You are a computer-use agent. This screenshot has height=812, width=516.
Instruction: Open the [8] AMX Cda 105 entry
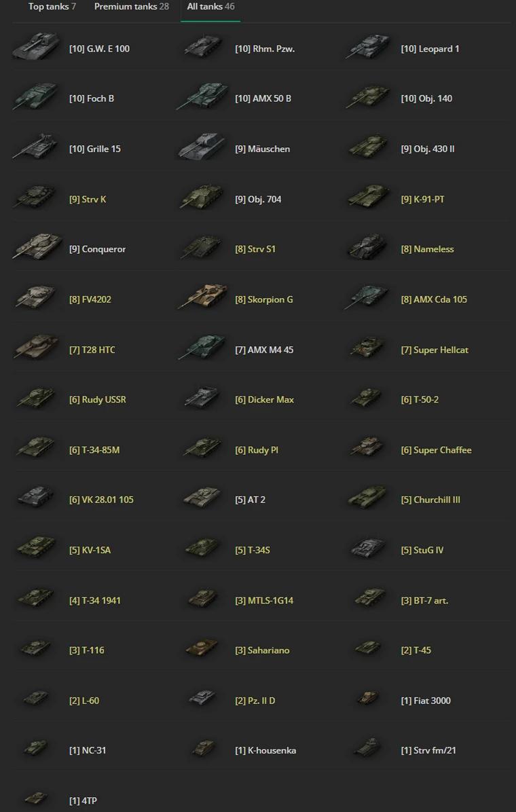(434, 299)
